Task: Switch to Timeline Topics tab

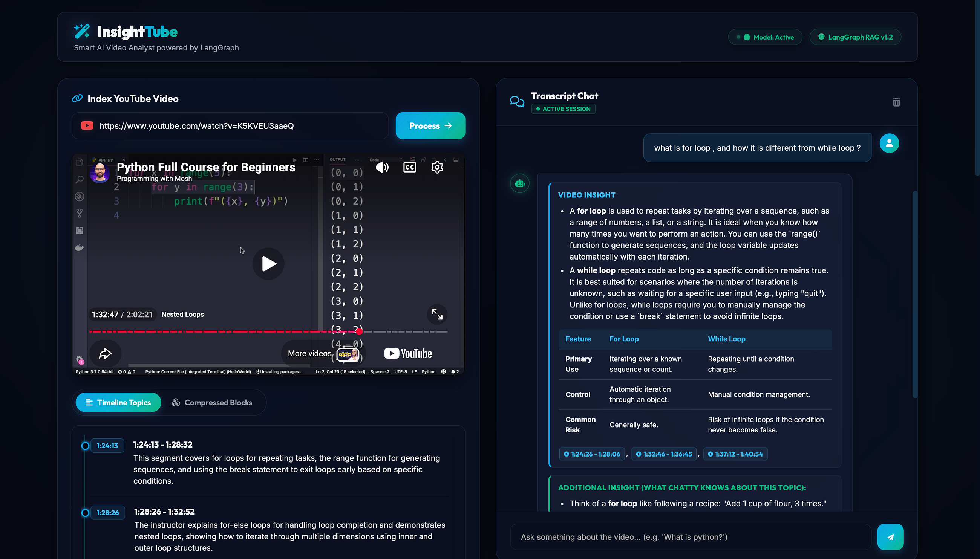Action: click(118, 402)
